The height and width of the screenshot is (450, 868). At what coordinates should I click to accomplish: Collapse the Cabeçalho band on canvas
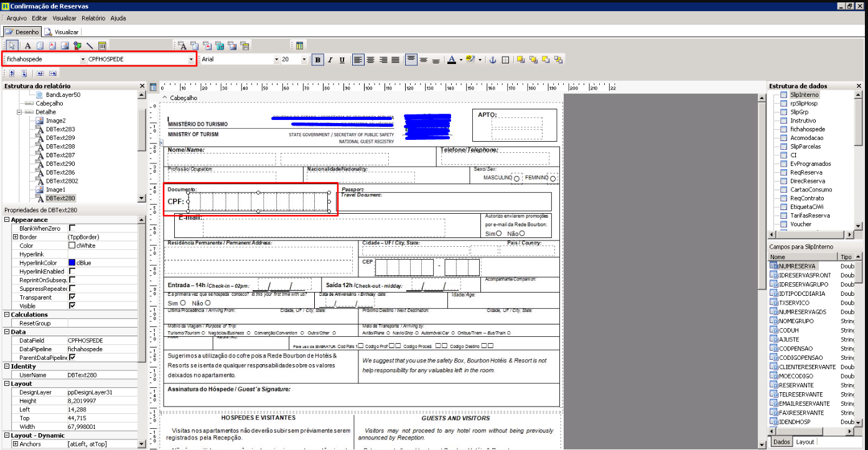[165, 98]
